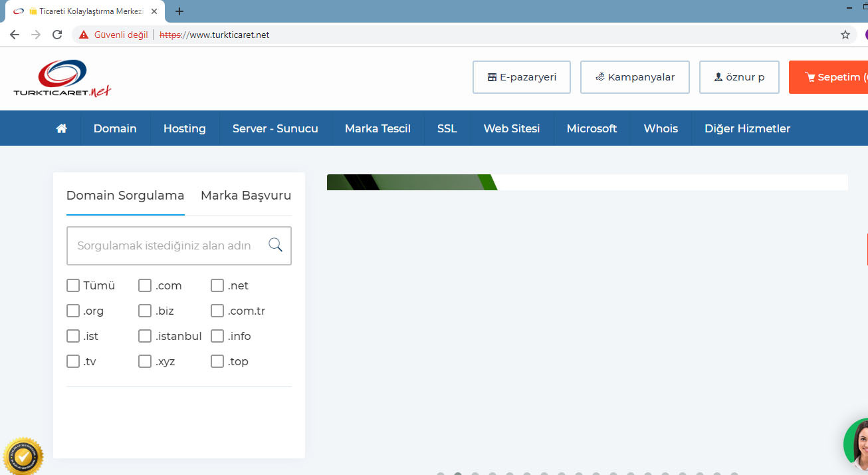
Task: Check the .xyz extension checkbox
Action: (145, 361)
